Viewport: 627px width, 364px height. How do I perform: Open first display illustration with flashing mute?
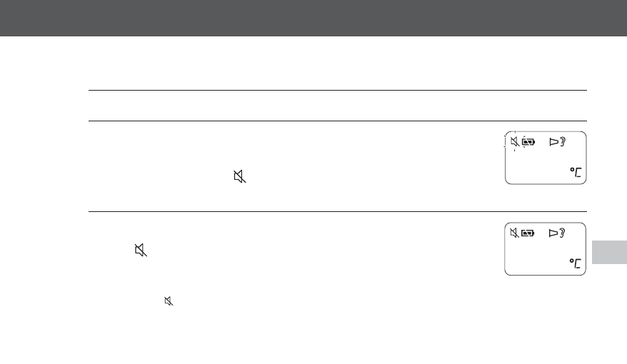(x=546, y=158)
